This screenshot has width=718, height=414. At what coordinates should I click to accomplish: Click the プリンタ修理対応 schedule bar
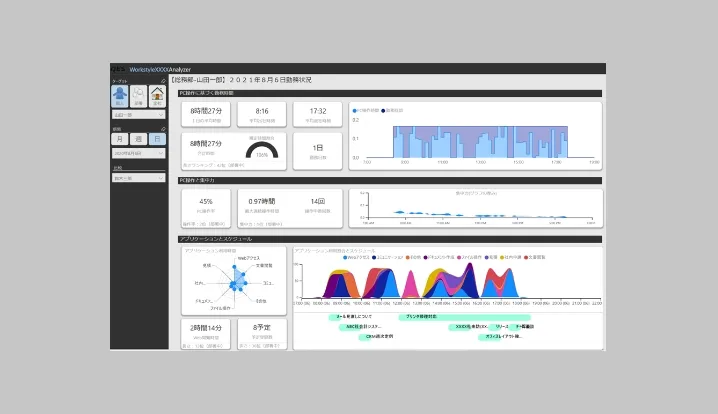pos(421,317)
